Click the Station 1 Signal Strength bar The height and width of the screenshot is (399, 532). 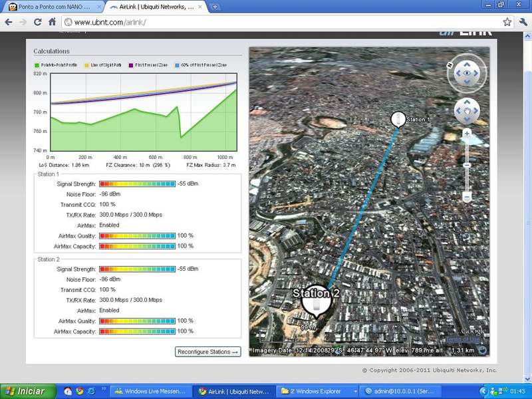point(138,184)
